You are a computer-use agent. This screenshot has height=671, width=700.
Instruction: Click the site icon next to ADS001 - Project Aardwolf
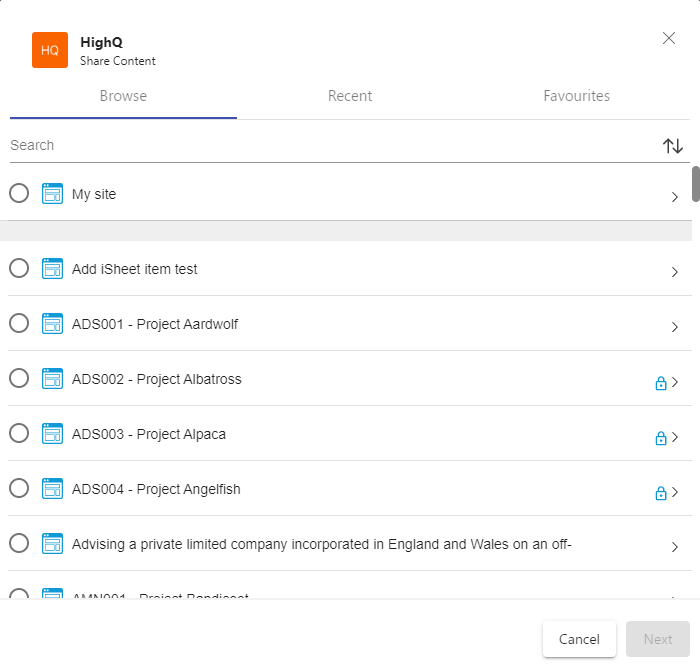coord(52,324)
